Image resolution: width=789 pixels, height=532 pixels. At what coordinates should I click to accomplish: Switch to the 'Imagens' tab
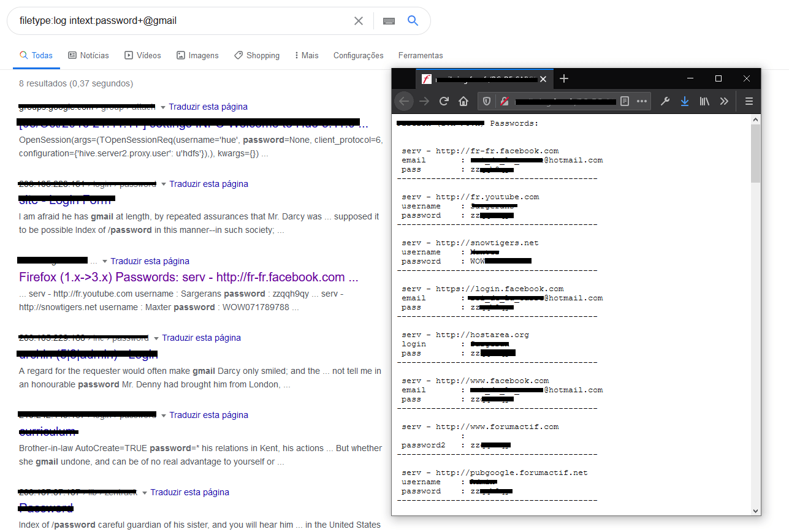point(197,55)
